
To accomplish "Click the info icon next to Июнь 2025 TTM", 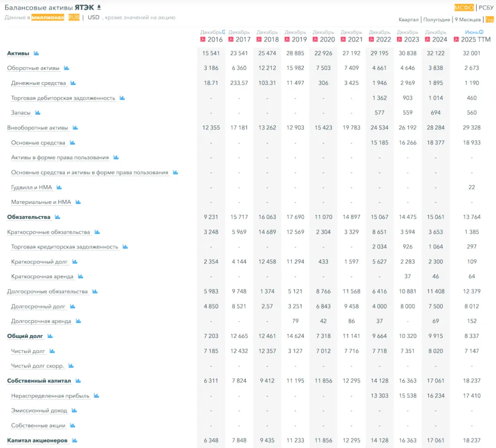I will (x=481, y=32).
